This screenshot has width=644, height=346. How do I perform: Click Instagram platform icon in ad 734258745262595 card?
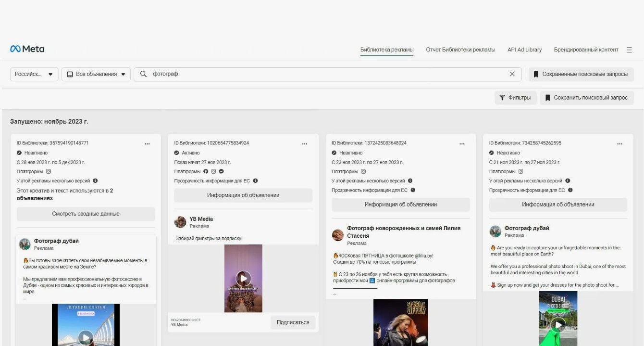[x=520, y=171]
